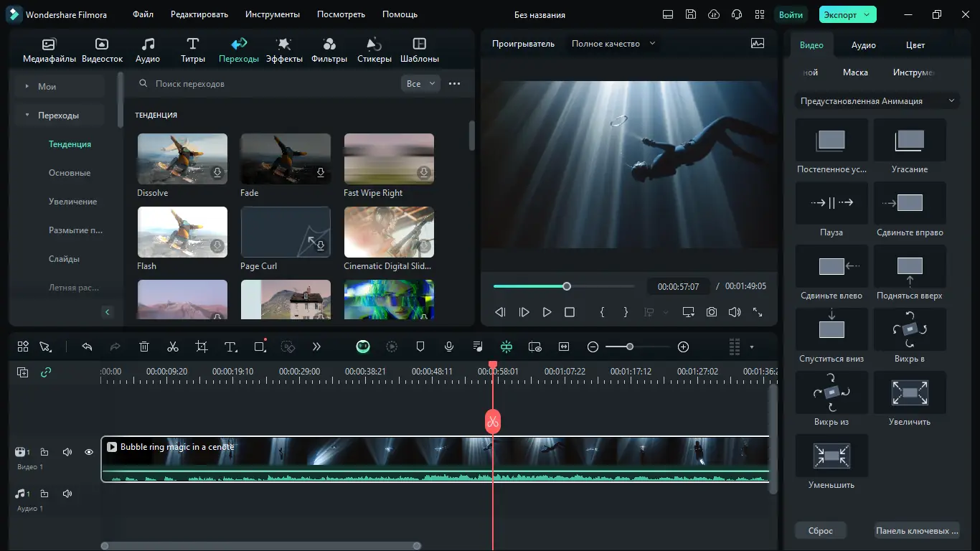Image resolution: width=980 pixels, height=551 pixels.
Task: Click the undo arrow in timeline toolbar
Action: point(87,347)
